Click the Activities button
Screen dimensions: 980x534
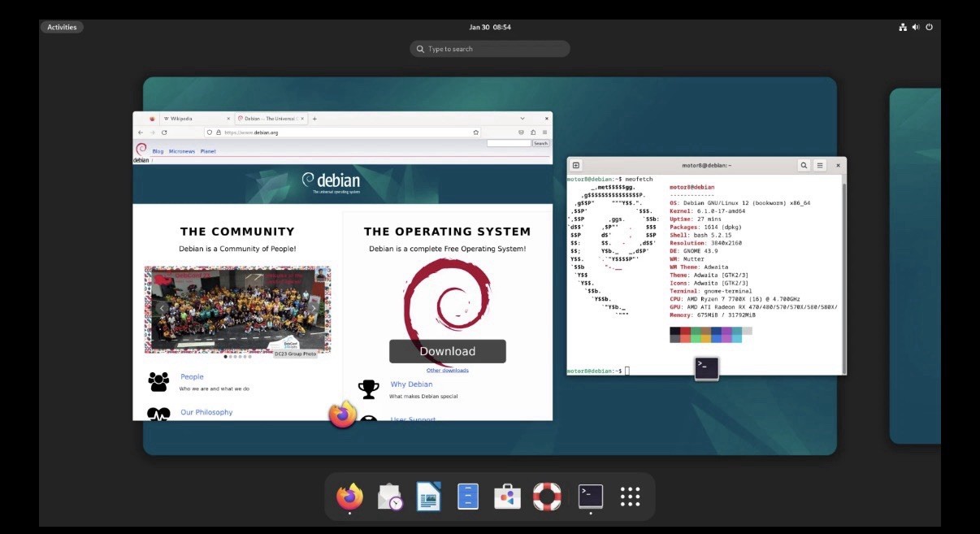click(62, 27)
